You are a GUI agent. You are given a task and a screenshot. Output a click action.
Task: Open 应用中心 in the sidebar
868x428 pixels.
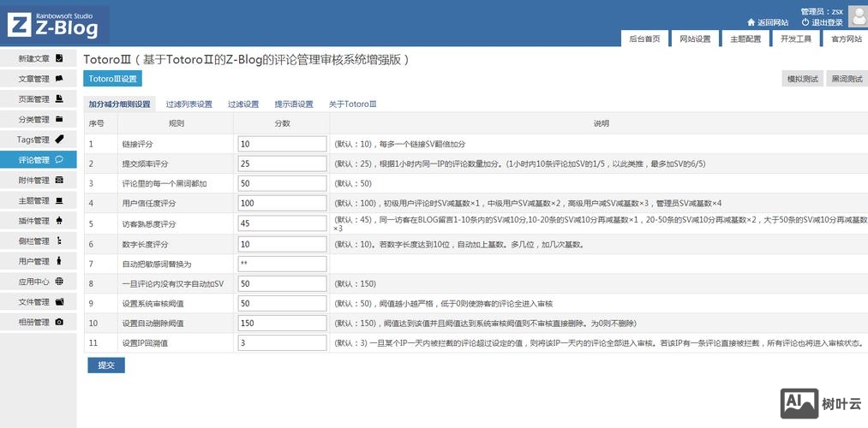[x=39, y=281]
